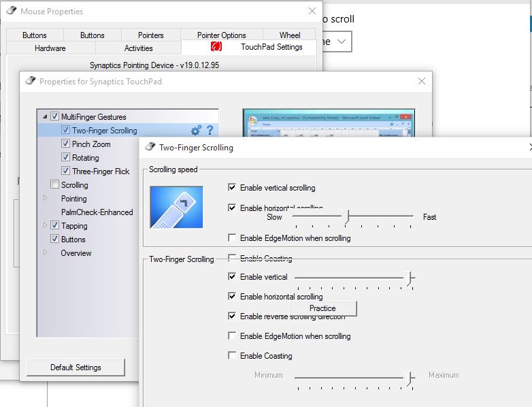
Task: Toggle Enable reverse scrolling direction
Action: pos(232,316)
